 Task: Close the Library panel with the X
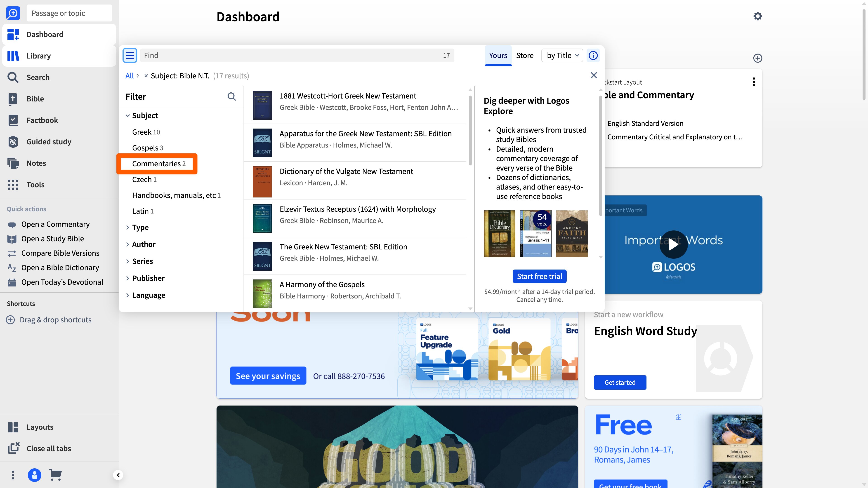(x=594, y=75)
